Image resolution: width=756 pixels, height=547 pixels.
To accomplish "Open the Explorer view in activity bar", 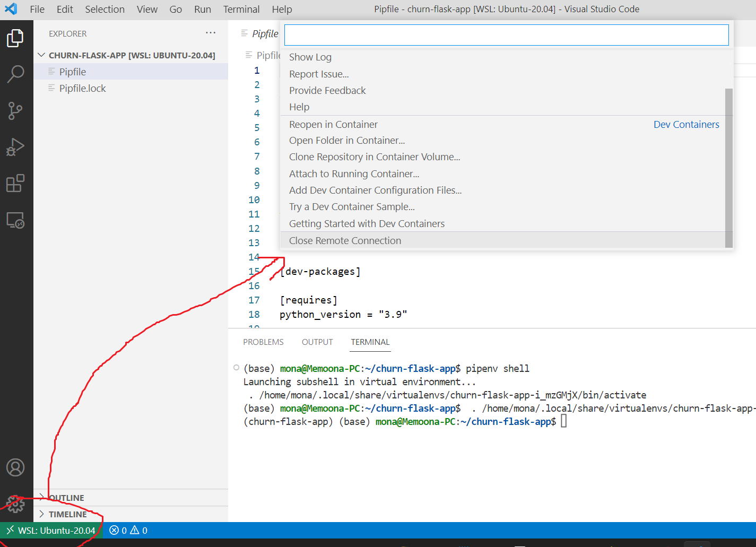I will coord(15,38).
